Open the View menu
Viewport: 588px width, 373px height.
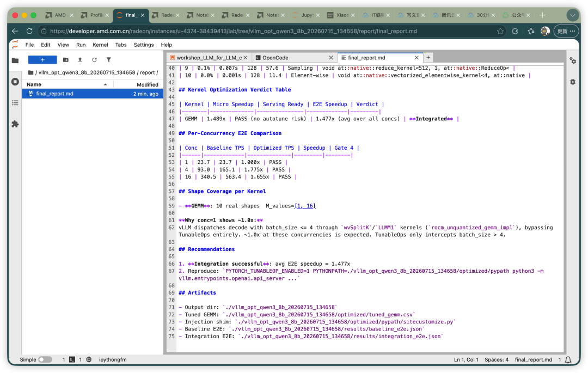(63, 45)
